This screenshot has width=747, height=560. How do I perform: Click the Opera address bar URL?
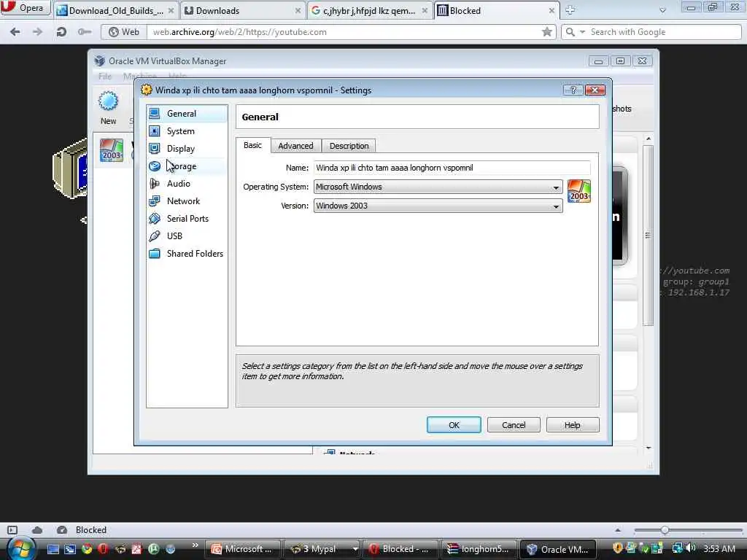click(239, 32)
